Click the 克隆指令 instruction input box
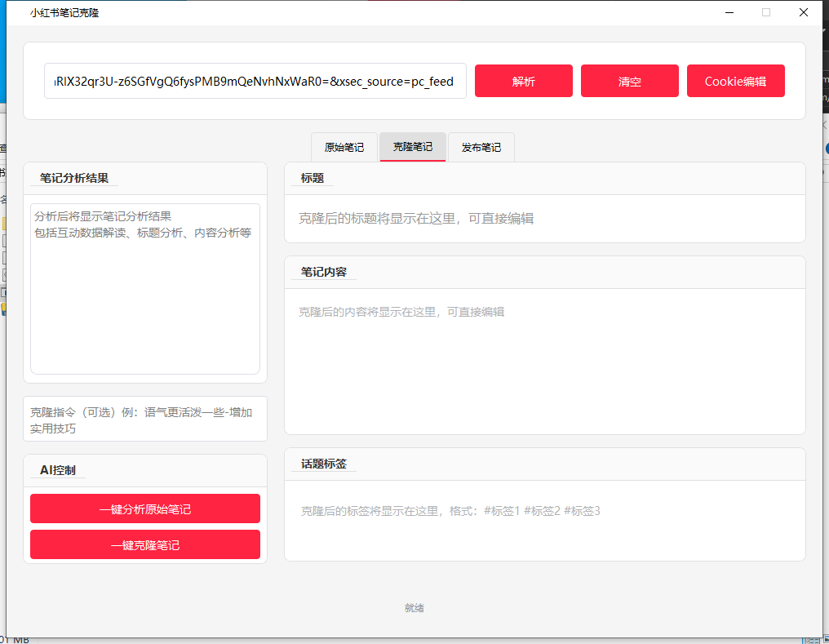 tap(144, 418)
